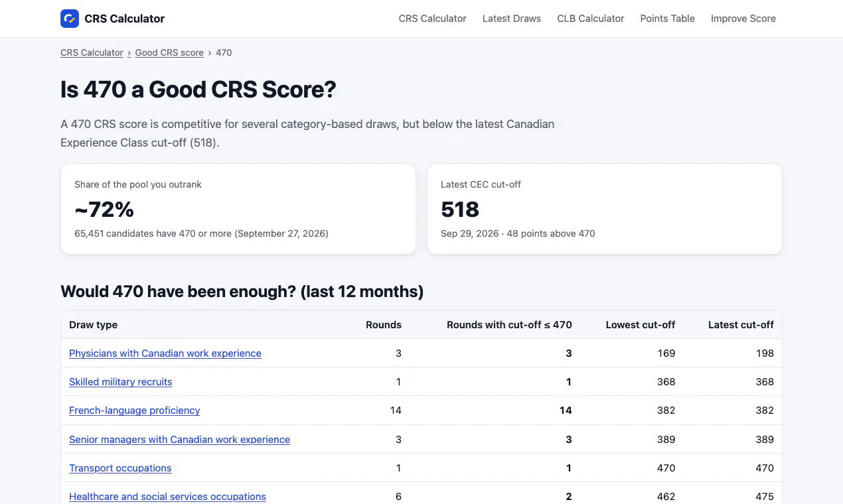Open the Points Table nav item
Viewport: 843px width, 504px height.
coord(668,19)
